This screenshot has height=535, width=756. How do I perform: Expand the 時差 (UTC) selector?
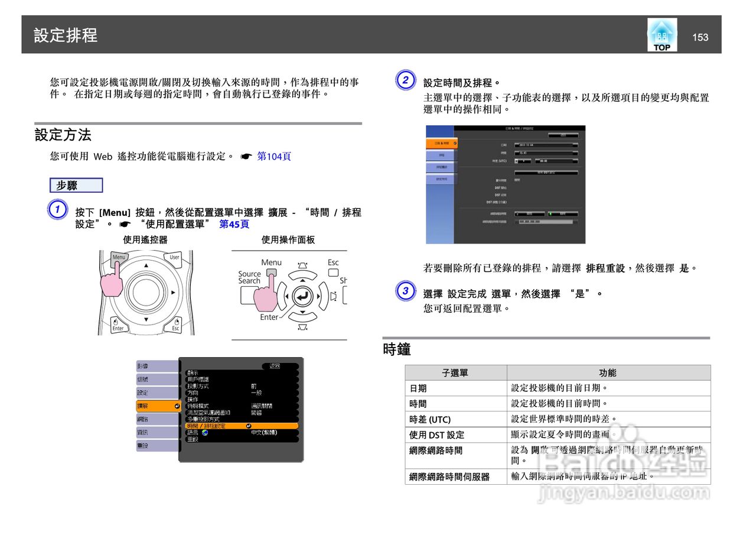point(523,161)
